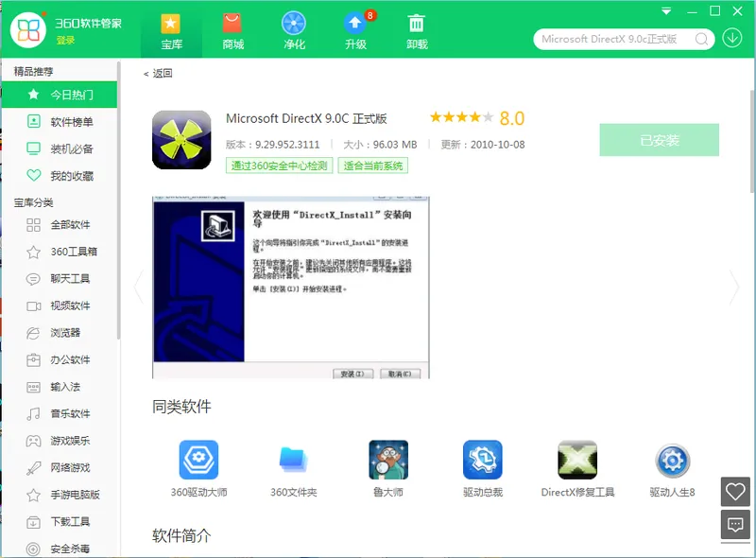Select the 浏览器 category

(x=60, y=333)
